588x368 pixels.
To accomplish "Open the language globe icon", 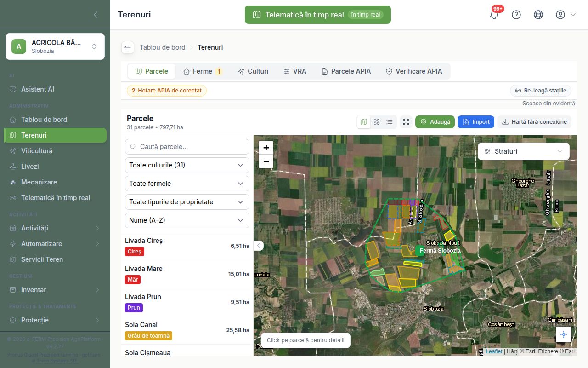I will click(538, 15).
